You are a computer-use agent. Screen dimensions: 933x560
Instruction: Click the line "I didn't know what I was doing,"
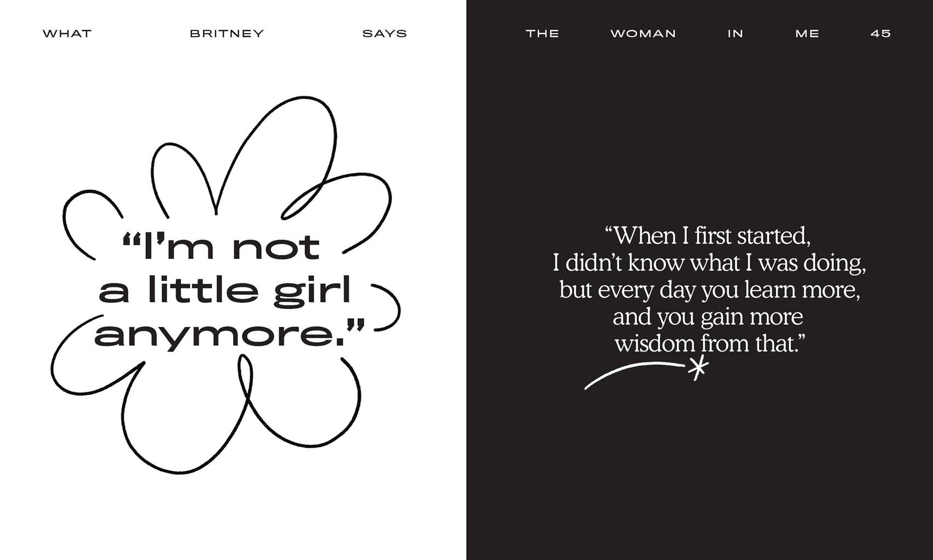[x=709, y=263]
